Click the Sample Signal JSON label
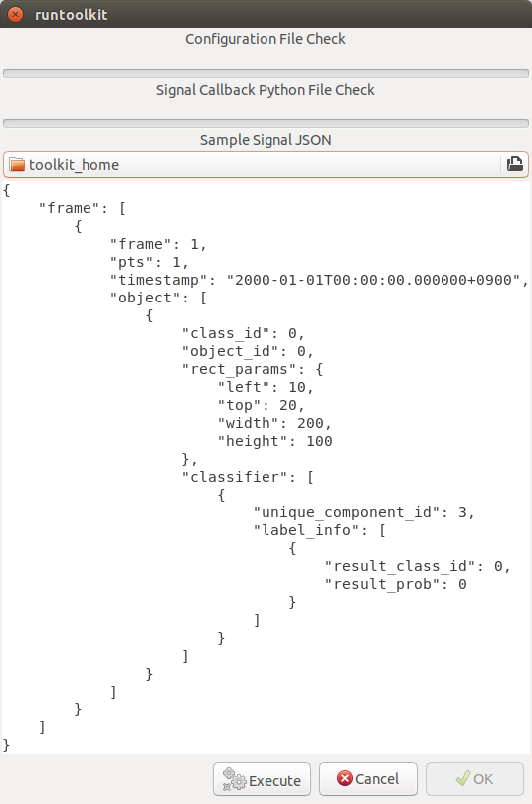 266,140
